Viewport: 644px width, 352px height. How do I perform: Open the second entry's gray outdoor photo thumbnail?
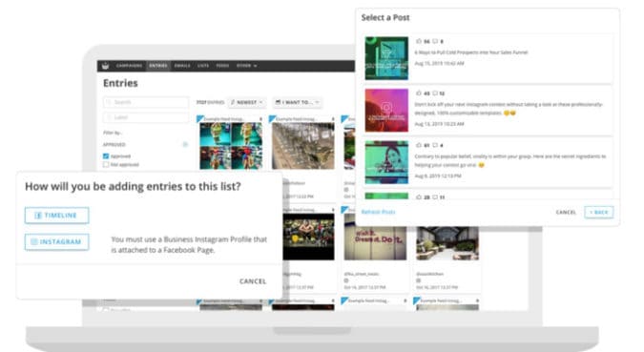point(303,146)
